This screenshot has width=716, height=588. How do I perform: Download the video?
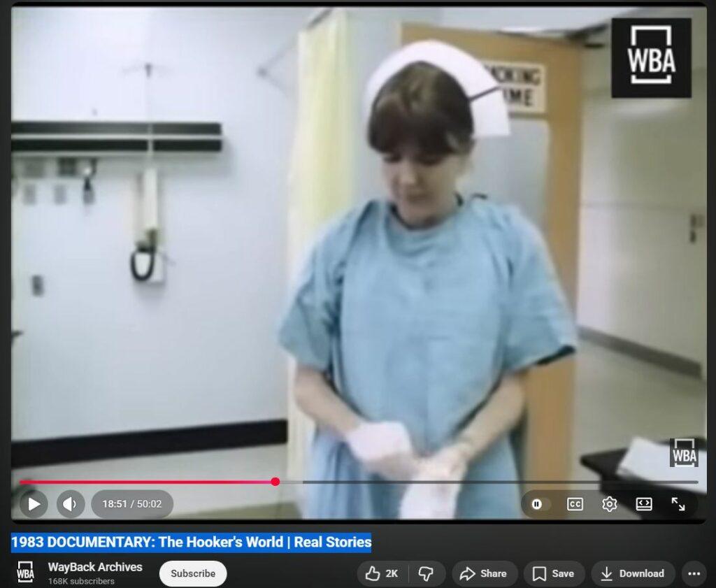click(633, 573)
